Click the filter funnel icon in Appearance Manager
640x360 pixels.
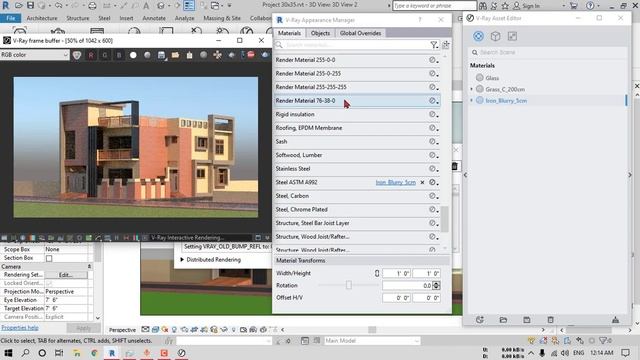[x=434, y=45]
